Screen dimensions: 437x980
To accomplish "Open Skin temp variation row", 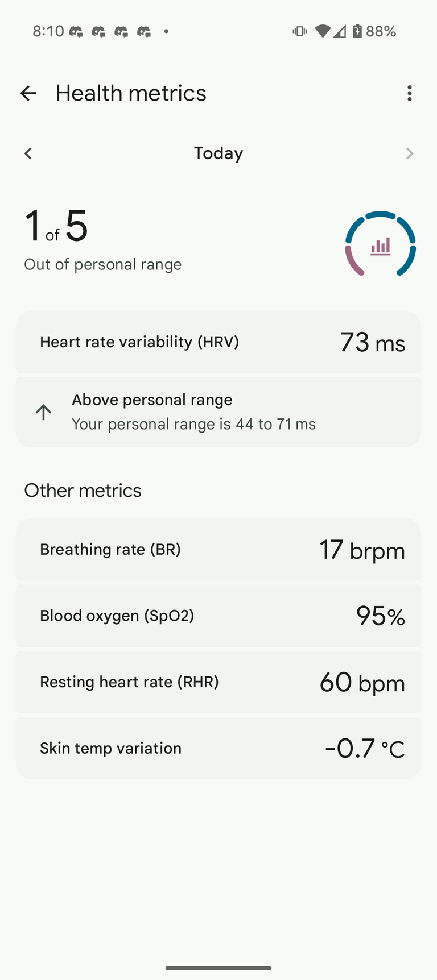I will [x=218, y=748].
